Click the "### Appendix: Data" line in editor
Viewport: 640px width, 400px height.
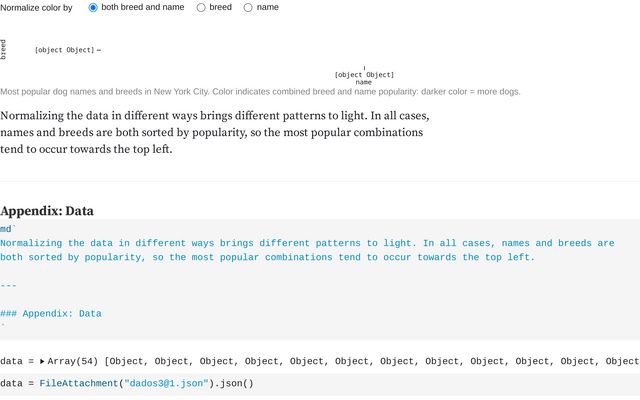tap(51, 313)
